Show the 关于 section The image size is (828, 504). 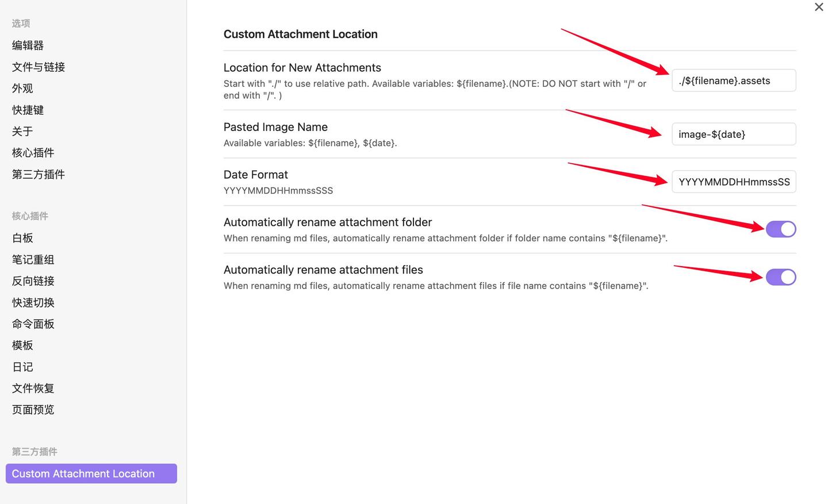pos(22,132)
